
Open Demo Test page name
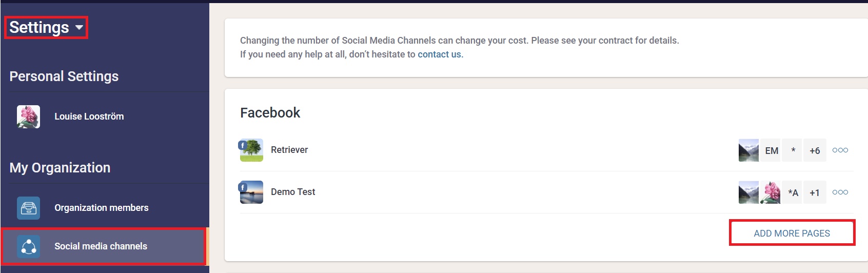293,192
